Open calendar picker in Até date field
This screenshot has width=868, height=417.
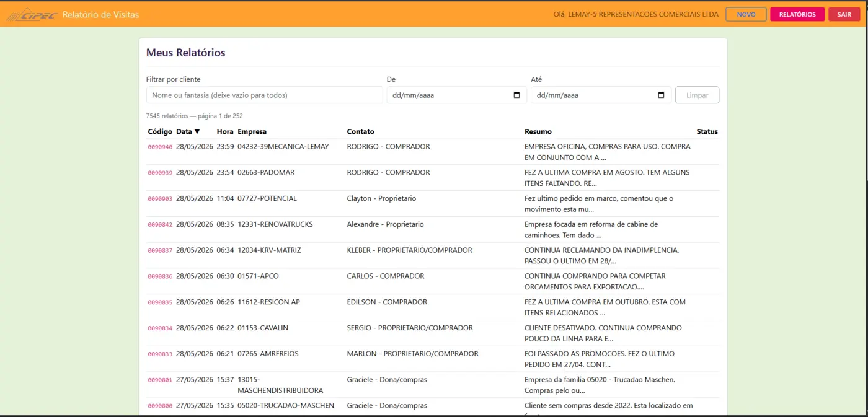(661, 95)
